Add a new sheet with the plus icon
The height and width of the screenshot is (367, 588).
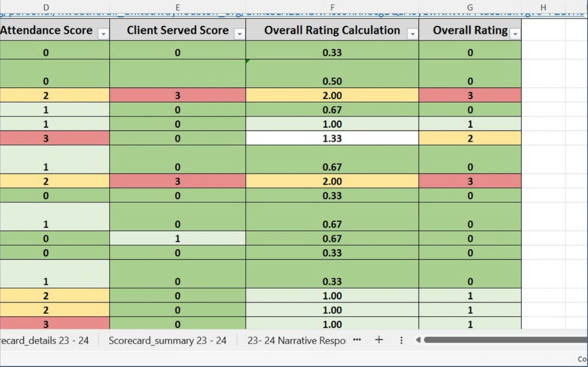[379, 340]
